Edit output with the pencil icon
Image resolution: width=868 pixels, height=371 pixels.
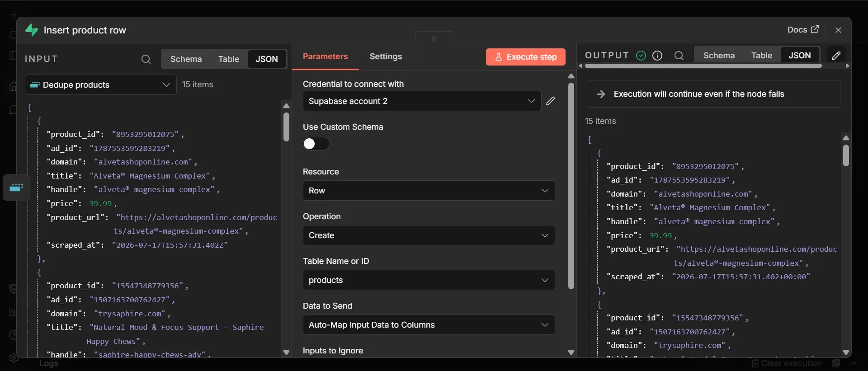(836, 56)
